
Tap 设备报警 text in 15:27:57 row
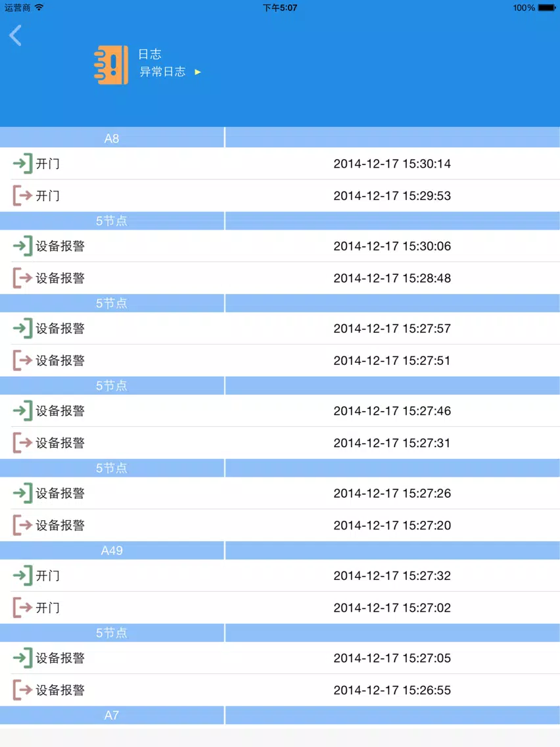click(60, 328)
